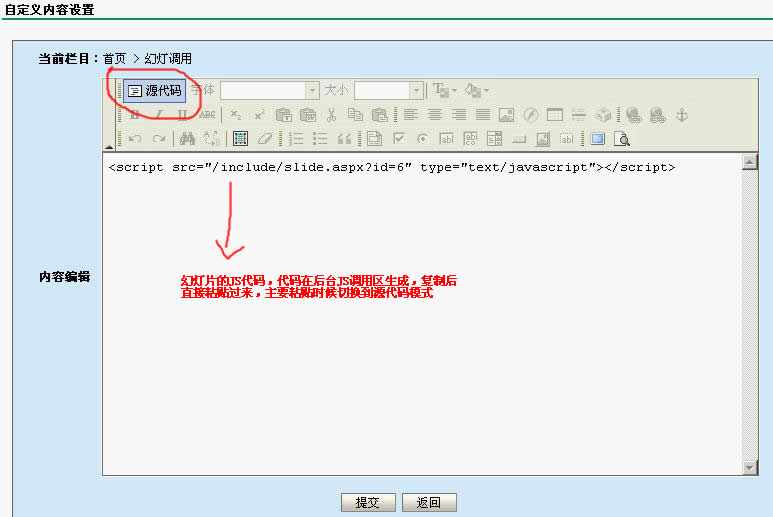Insert textarea form icon

click(x=470, y=139)
